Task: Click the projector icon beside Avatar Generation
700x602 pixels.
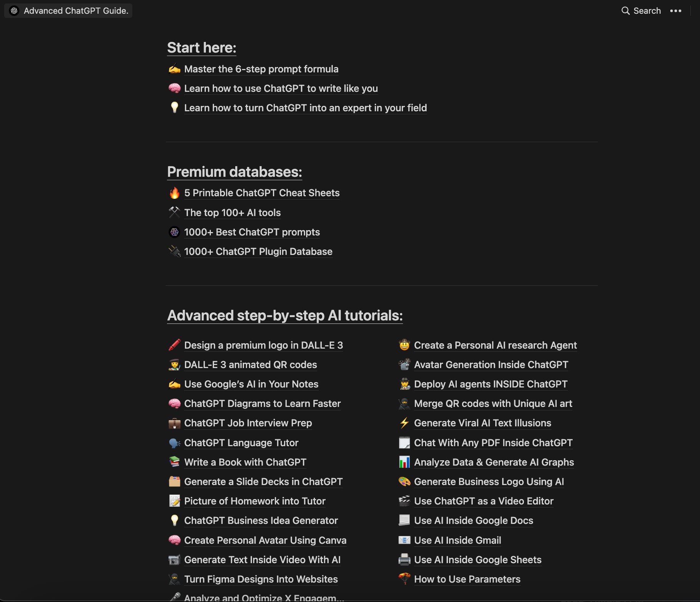Action: [x=405, y=365]
